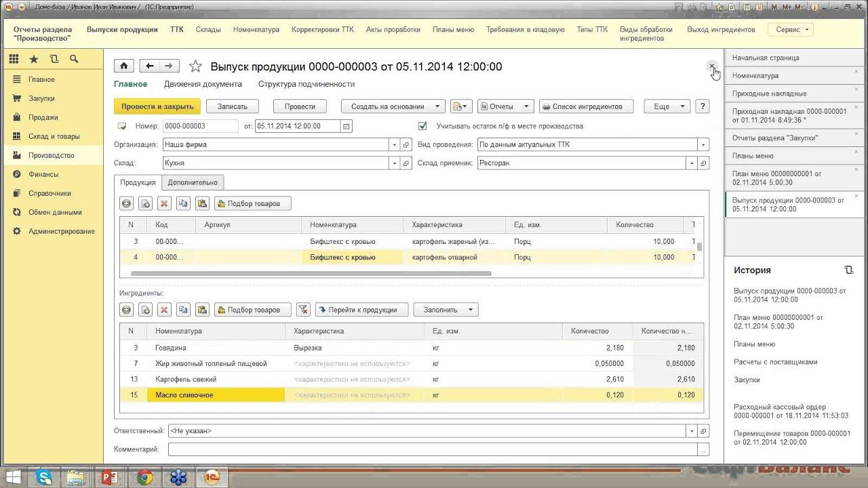Open the sections grid menu icon in sidebar
The image size is (868, 488).
(14, 59)
